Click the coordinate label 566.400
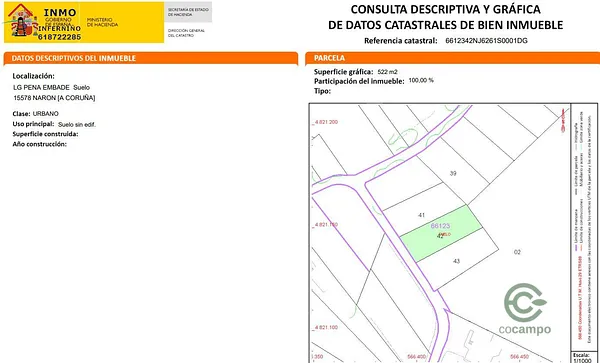600x363 pixels. click(416, 357)
